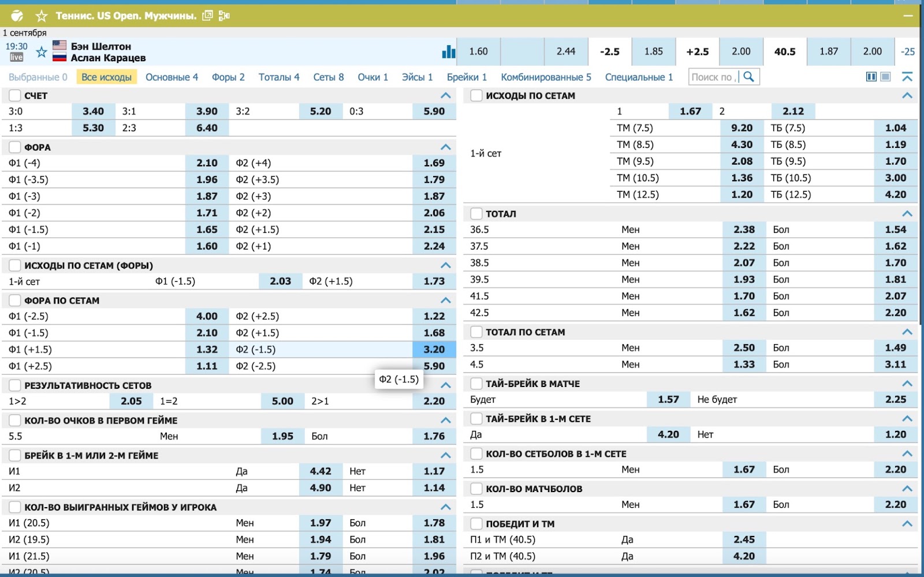
Task: Collapse ФОРА ПО СЕТАМ section chevron
Action: 446,300
